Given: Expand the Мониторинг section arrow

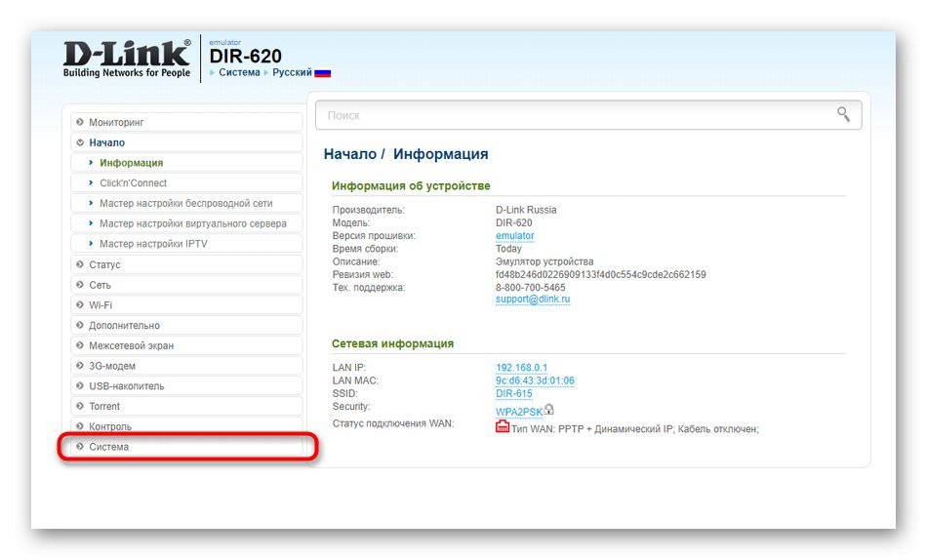Looking at the screenshot, I should [80, 122].
